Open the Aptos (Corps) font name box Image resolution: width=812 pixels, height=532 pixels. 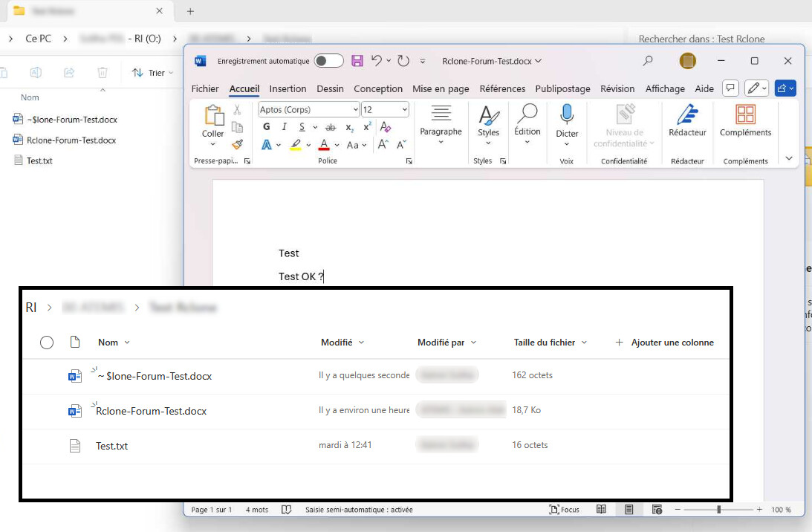(308, 109)
